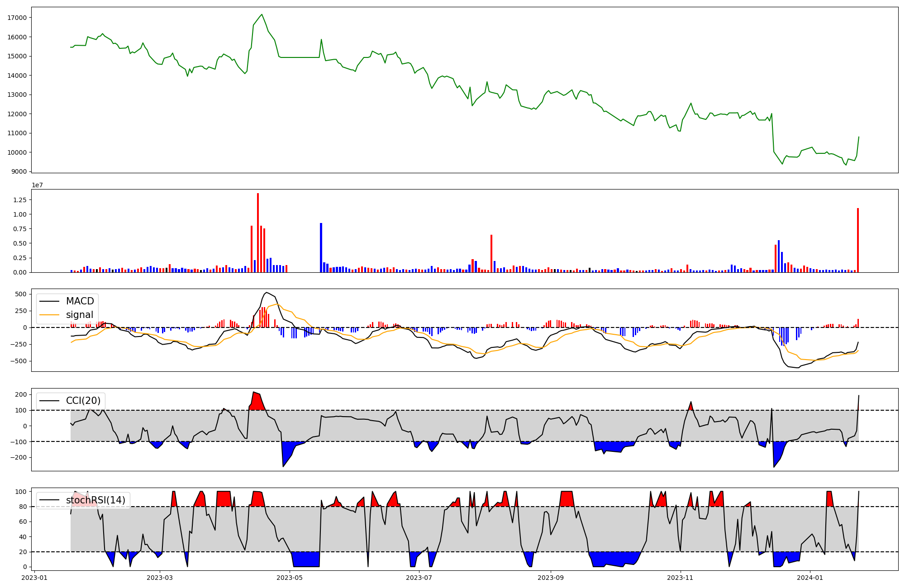Click the orange signal legend line swatch
The image size is (905, 588).
(50, 315)
